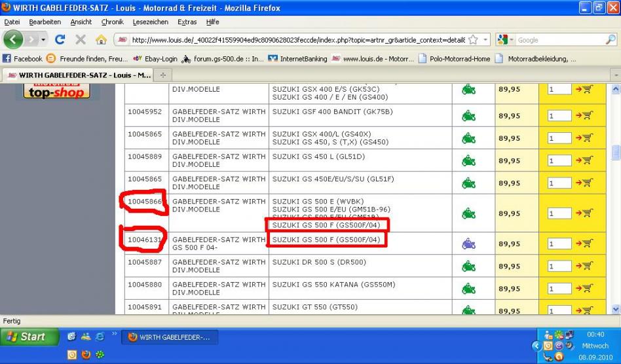
Task: Click the search magnifier icon
Action: click(x=611, y=39)
